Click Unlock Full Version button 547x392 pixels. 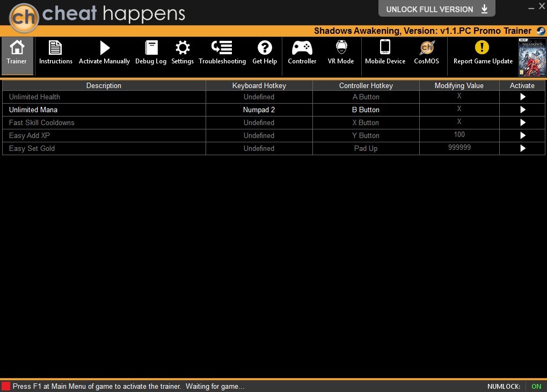coord(437,9)
